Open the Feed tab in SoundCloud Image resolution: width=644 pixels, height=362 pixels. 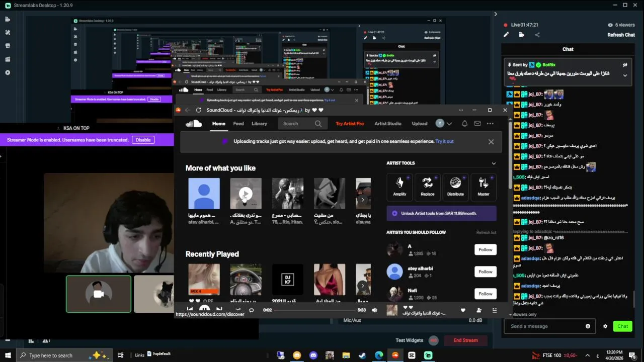coord(238,124)
